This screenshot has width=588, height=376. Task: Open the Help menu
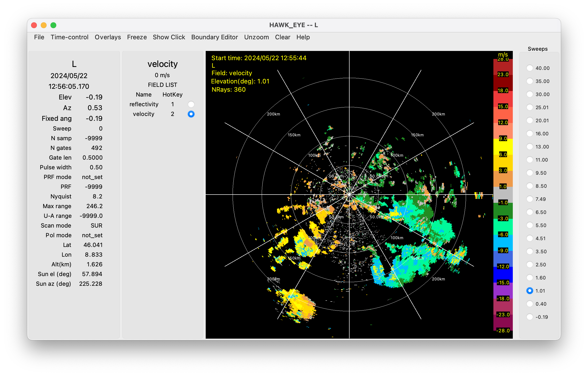(303, 37)
